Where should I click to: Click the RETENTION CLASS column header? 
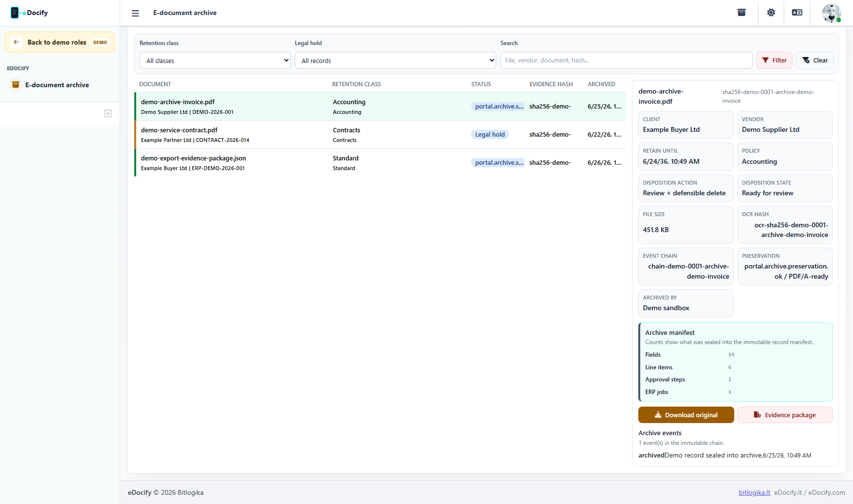pyautogui.click(x=356, y=84)
